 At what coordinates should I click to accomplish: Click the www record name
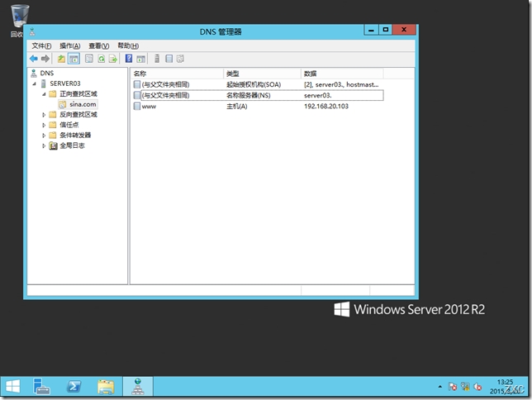point(149,107)
